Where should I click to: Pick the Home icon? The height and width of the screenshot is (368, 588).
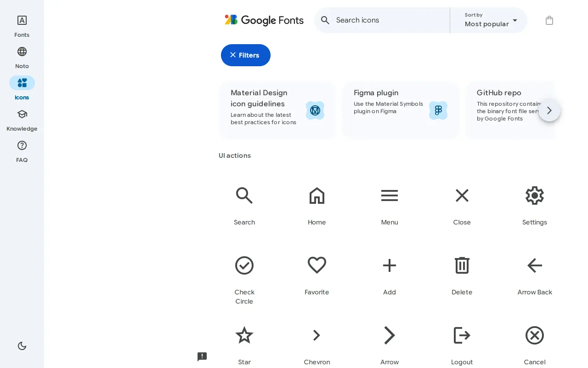click(317, 195)
